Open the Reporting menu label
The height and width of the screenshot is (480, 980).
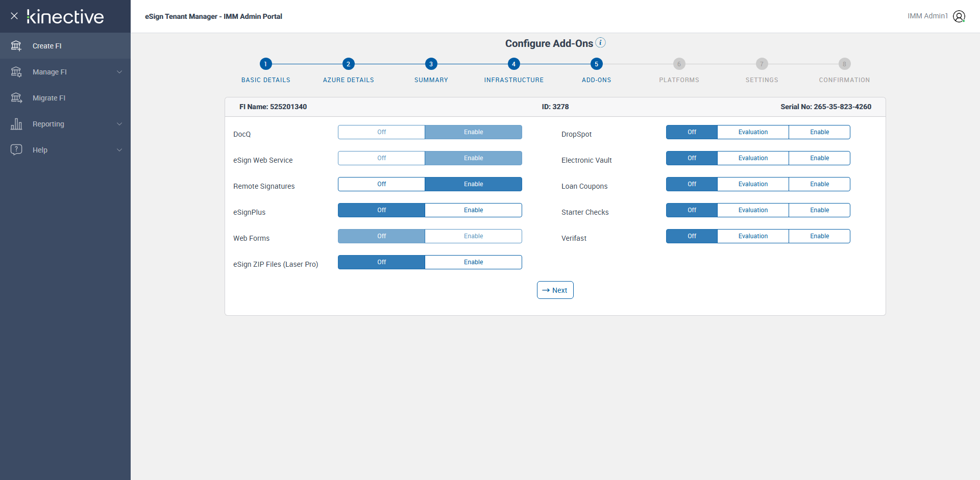tap(48, 124)
